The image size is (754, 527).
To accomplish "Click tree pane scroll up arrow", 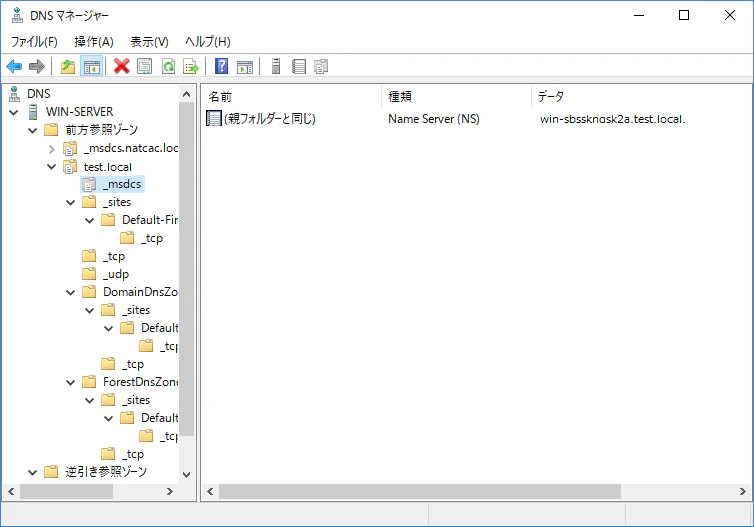I will click(187, 94).
